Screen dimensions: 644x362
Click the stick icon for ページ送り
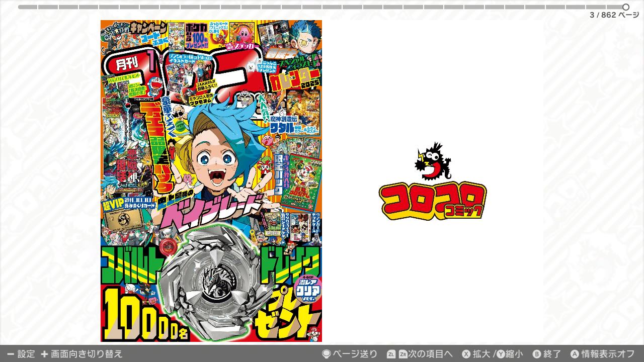[327, 354]
